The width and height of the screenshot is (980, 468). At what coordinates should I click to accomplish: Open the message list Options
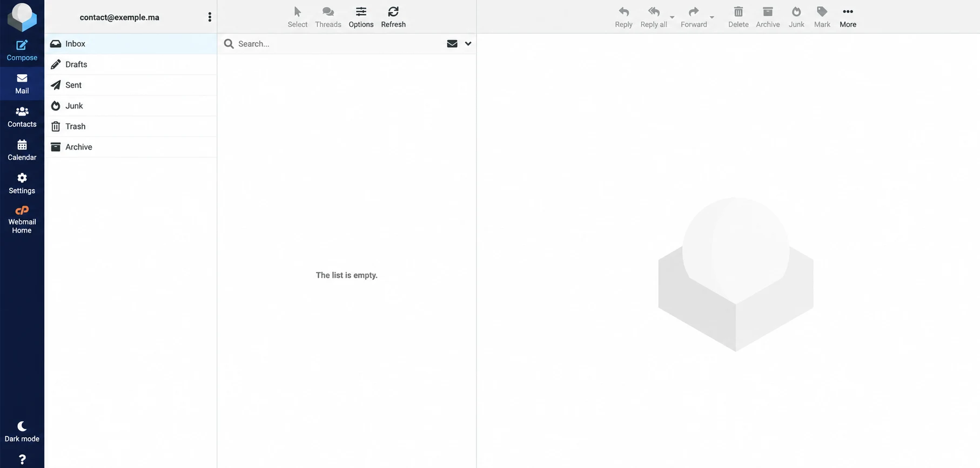tap(361, 17)
